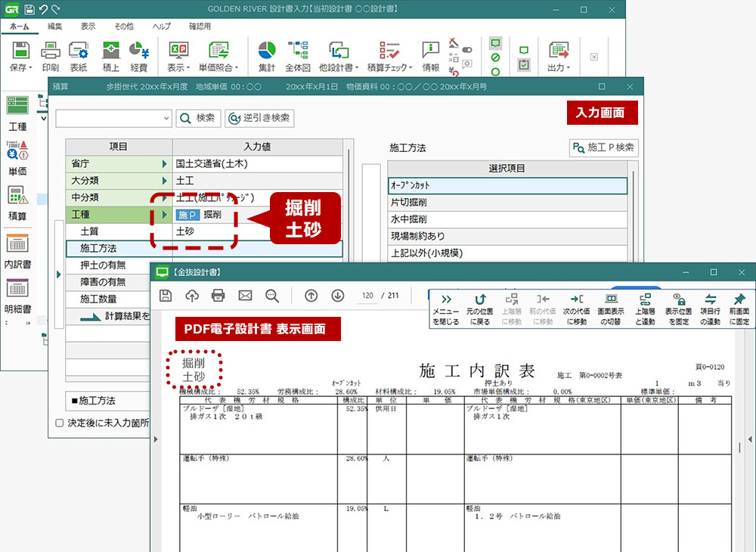
Task: Click the magnifier search icon in PDF viewer
Action: point(272,296)
